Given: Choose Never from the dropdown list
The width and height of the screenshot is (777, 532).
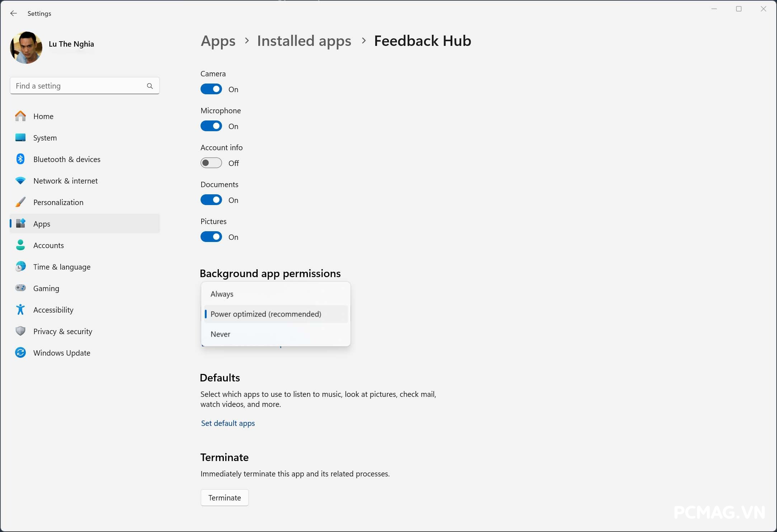Looking at the screenshot, I should click(x=221, y=334).
